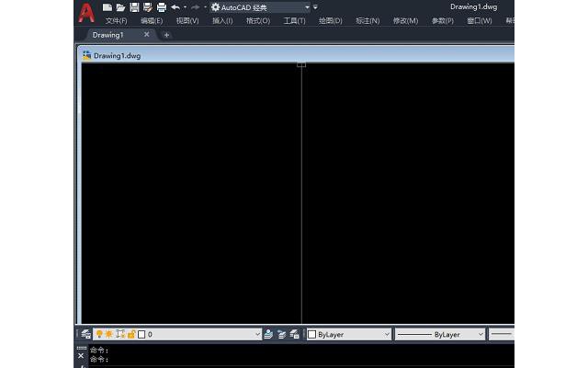Undo the last action with the arrow
Image resolution: width=588 pixels, height=368 pixels.
175,7
